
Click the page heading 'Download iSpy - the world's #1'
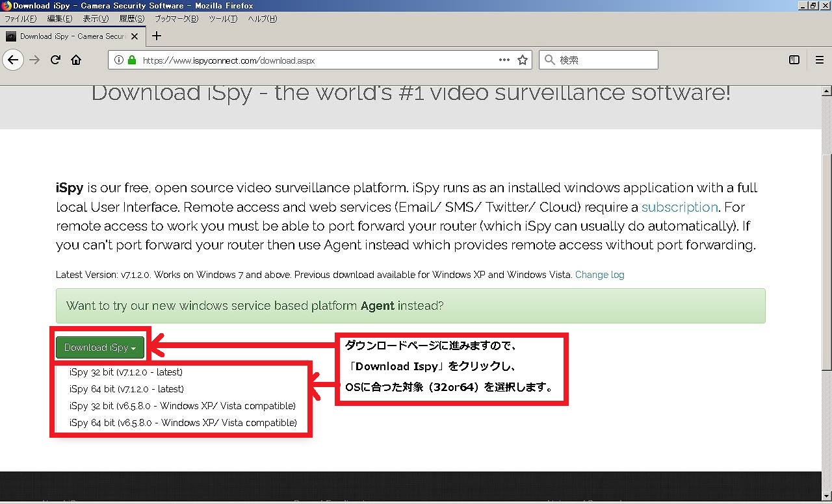coord(411,92)
